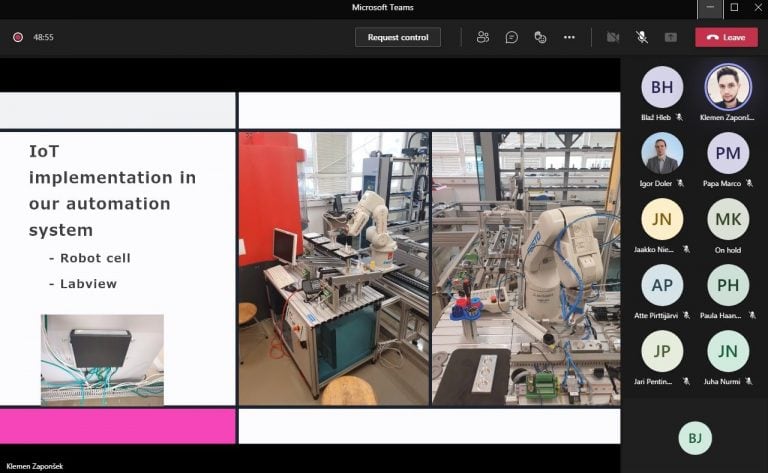Select the PH avatar of Paula
This screenshot has width=768, height=473.
[x=728, y=285]
